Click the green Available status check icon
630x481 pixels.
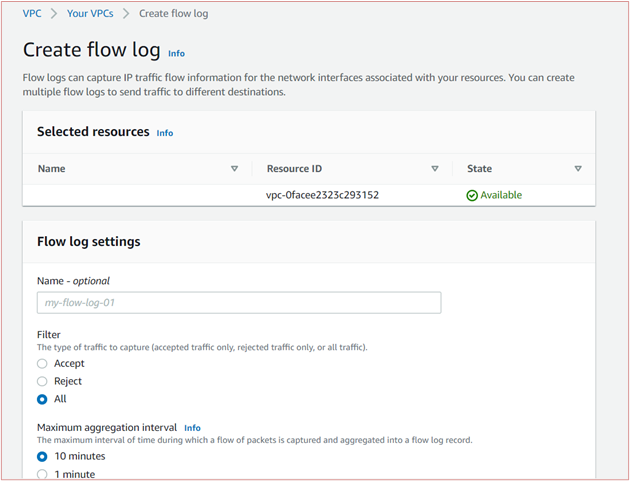click(x=472, y=195)
